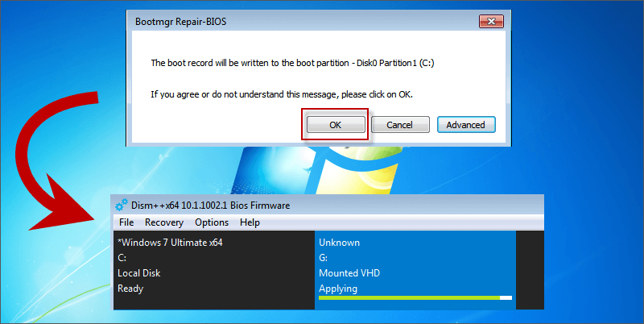Close the Bootmgr Repair-BIOS dialog
The height and width of the screenshot is (324, 644).
pos(491,22)
